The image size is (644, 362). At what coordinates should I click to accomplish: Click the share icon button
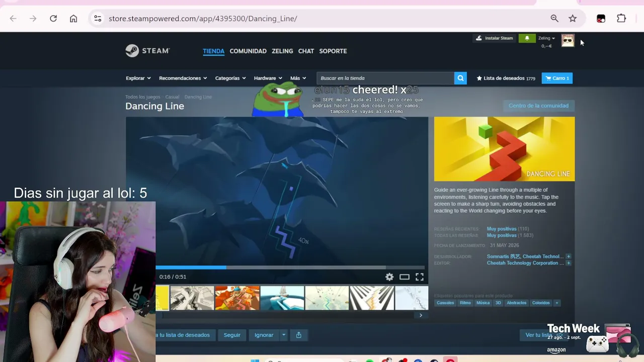pos(299,335)
